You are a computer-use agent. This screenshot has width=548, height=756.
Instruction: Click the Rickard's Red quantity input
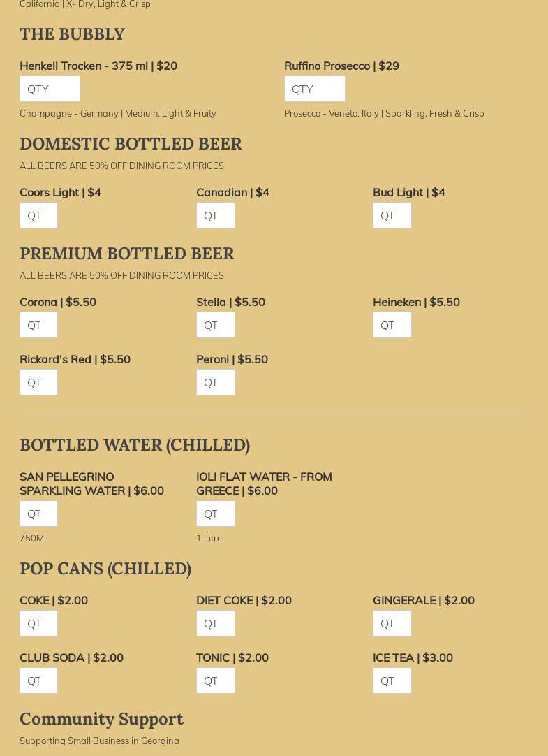tap(38, 382)
